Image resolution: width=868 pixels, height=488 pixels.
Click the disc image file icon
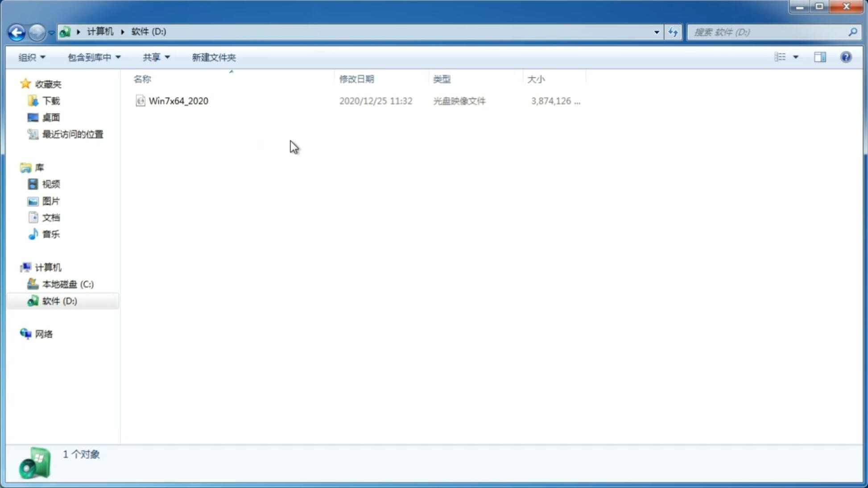[140, 101]
